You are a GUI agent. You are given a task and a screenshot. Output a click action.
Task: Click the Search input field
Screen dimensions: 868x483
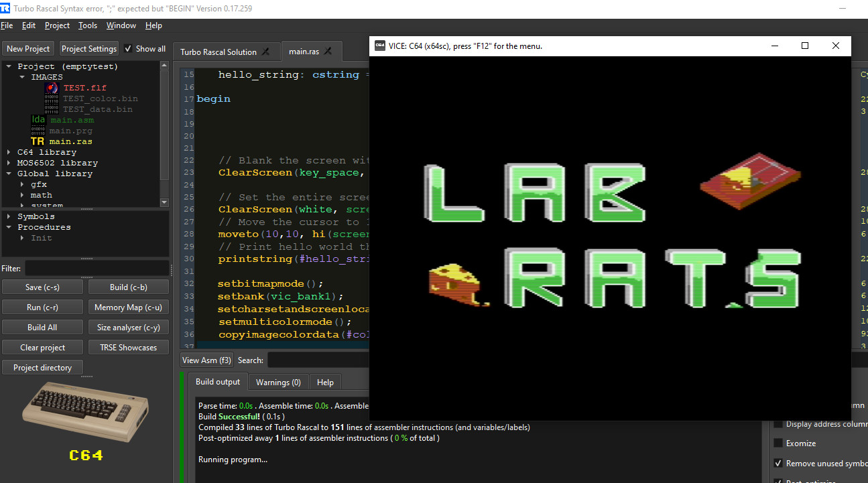pyautogui.click(x=318, y=360)
